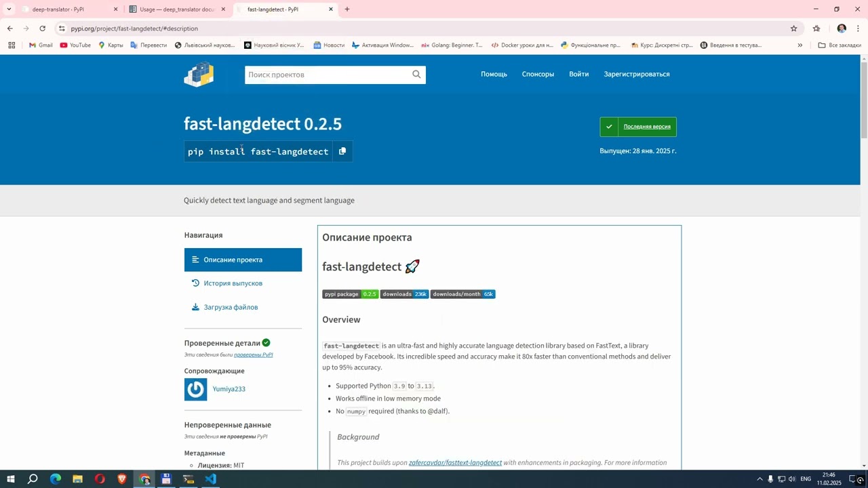Select Описание проекта navigation tab
868x488 pixels.
click(243, 260)
